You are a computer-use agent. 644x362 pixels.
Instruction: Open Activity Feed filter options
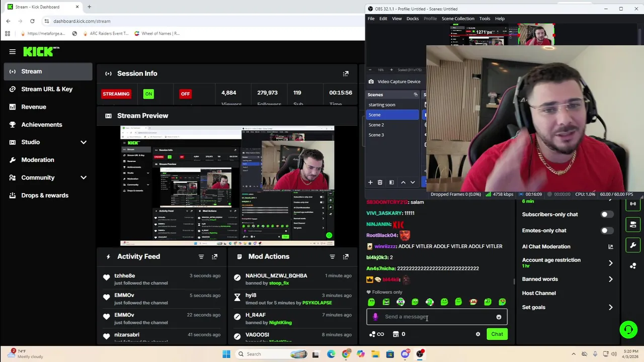click(x=201, y=256)
